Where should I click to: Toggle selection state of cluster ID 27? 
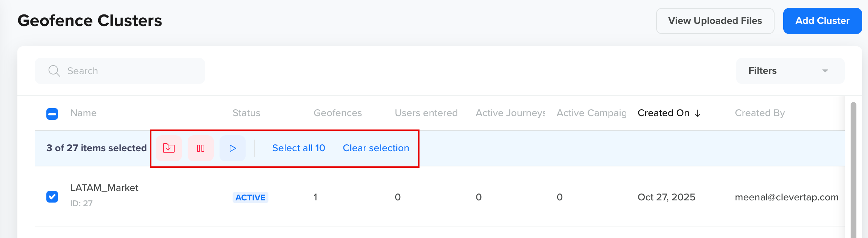pos(52,196)
